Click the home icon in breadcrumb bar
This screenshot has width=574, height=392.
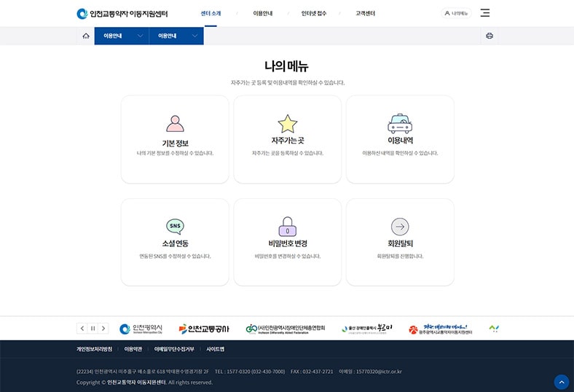86,36
